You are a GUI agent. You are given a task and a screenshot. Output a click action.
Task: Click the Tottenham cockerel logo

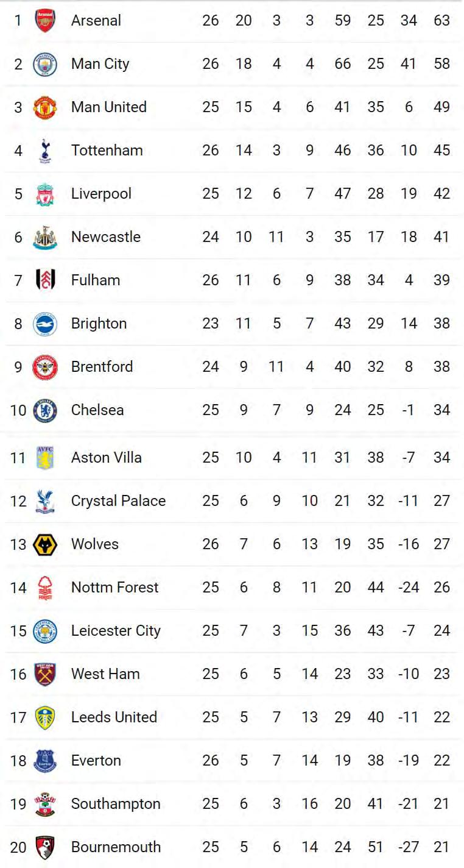[x=45, y=151]
